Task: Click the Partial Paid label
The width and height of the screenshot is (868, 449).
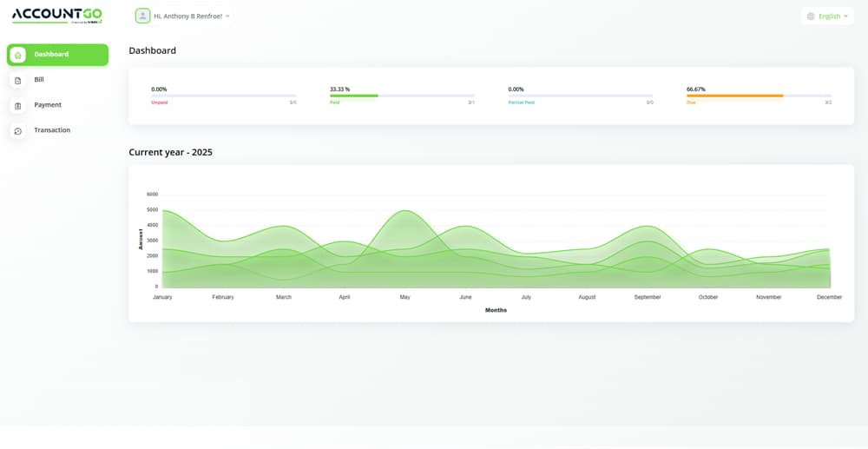Action: click(522, 102)
